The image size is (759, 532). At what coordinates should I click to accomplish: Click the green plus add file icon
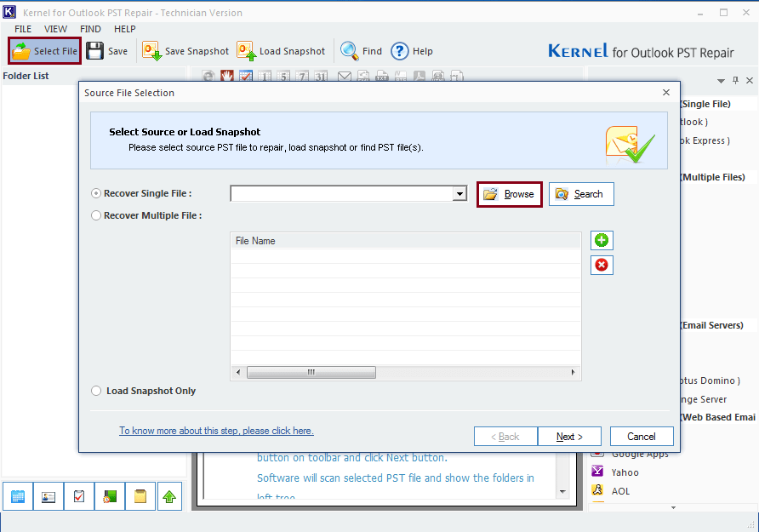click(x=602, y=240)
